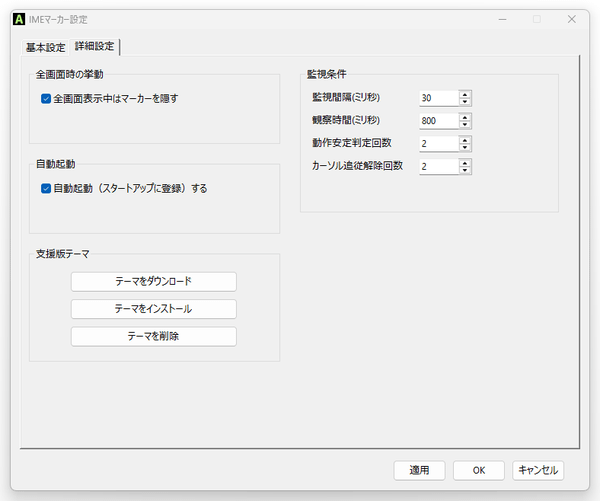This screenshot has height=501, width=600.
Task: Increase カーソル追従解除回数 with the up arrow
Action: tap(465, 163)
